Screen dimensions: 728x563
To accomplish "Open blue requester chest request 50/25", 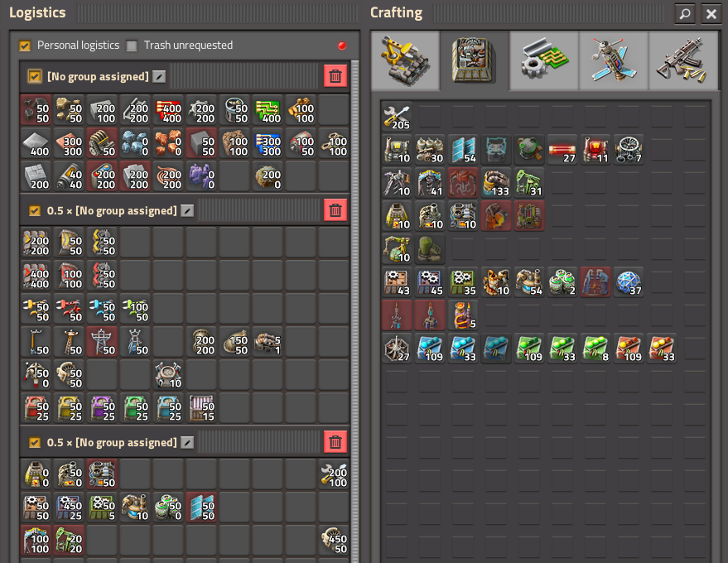I will pyautogui.click(x=168, y=408).
